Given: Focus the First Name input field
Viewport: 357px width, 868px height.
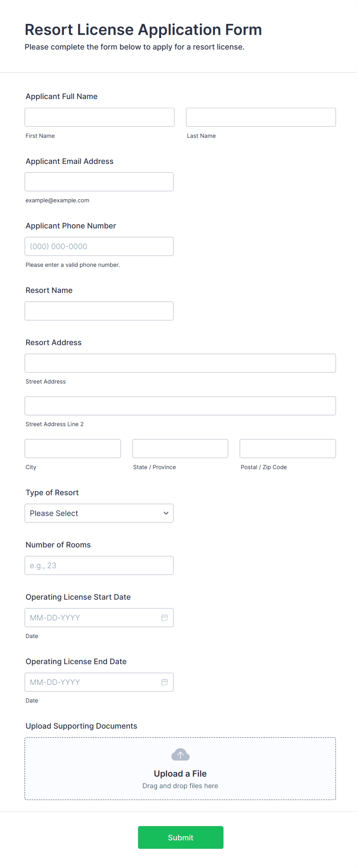Looking at the screenshot, I should (100, 117).
